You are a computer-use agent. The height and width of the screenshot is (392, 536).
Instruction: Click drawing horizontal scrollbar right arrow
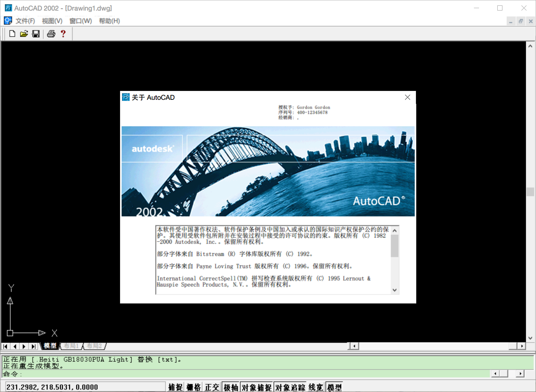tap(522, 346)
